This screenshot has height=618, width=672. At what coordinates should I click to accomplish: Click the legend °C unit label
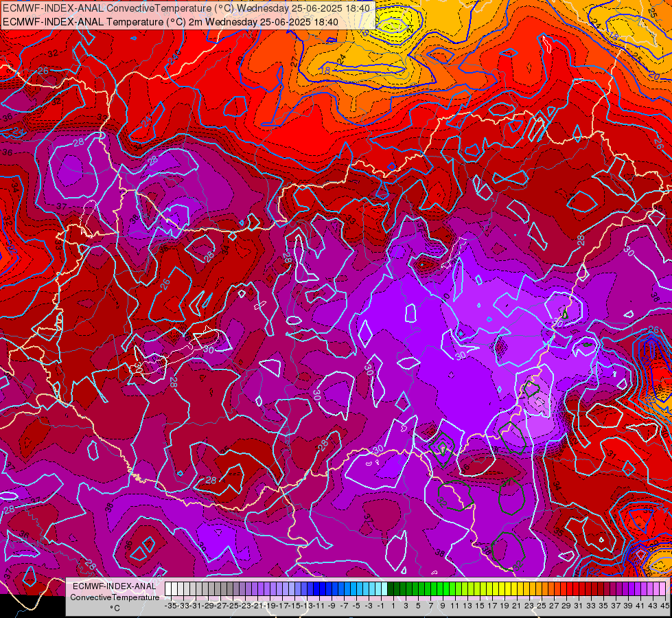pos(115,608)
